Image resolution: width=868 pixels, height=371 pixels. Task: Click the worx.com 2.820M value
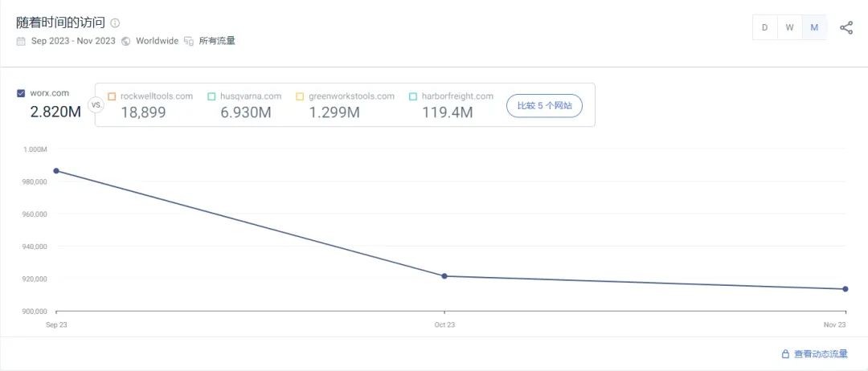click(x=55, y=111)
